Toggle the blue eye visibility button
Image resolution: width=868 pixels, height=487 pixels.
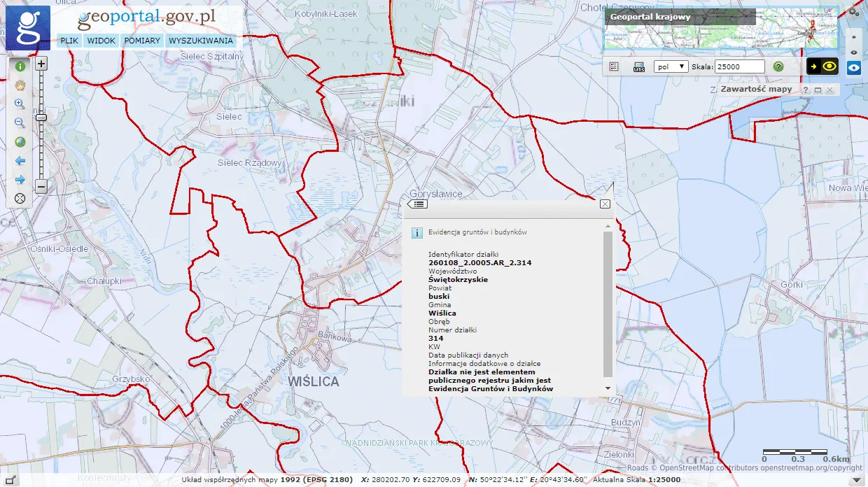853,68
